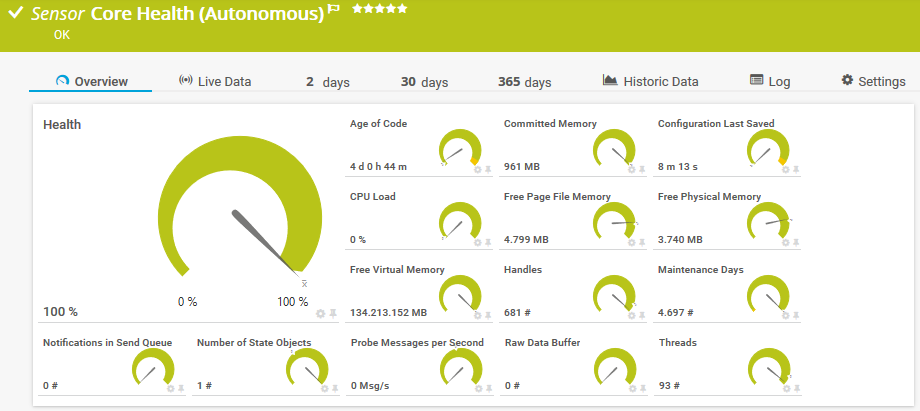Open the Log tab
920x411 pixels.
(x=769, y=82)
